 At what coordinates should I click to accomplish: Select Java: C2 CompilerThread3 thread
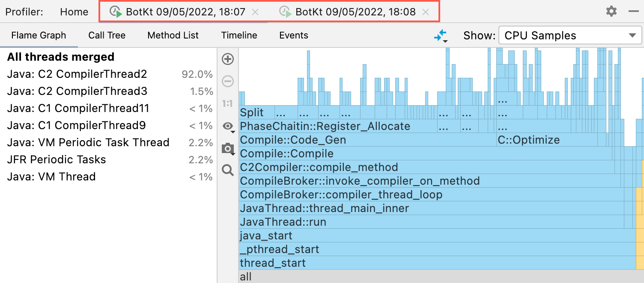(x=108, y=91)
